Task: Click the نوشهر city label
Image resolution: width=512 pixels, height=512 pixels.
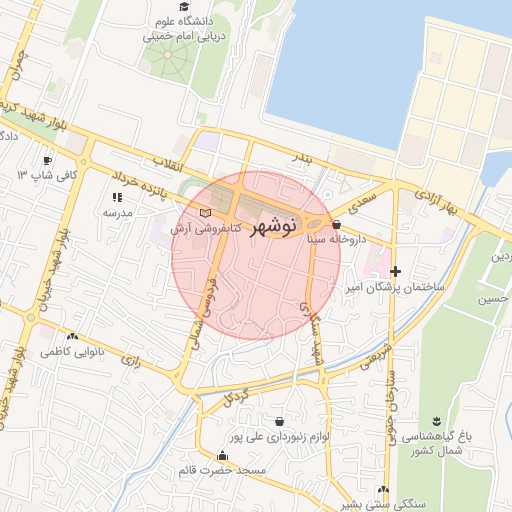Action: click(x=273, y=227)
